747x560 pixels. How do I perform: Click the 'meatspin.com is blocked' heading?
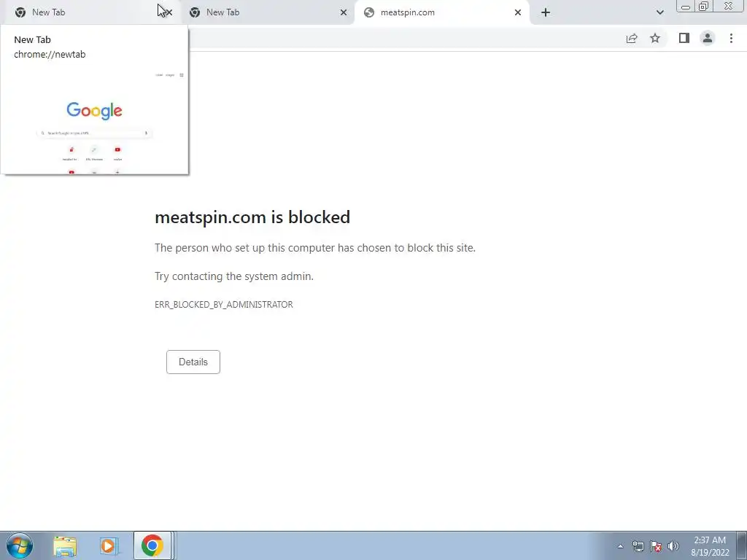252,217
